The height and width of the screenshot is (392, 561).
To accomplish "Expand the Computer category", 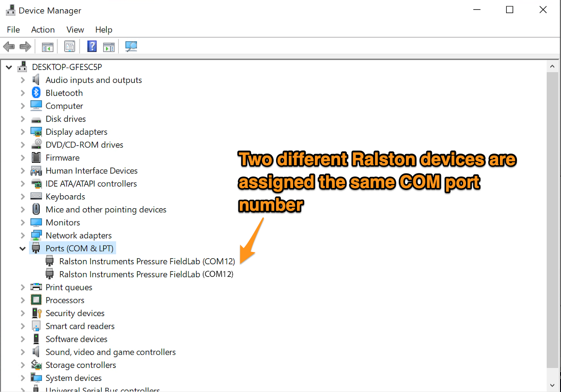I will 23,106.
